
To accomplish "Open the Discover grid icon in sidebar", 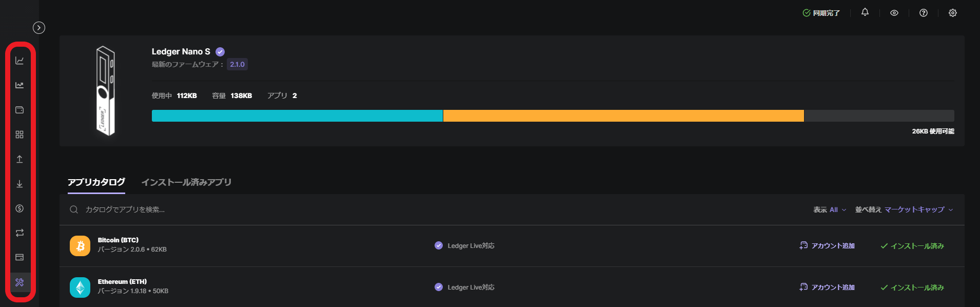I will (19, 135).
